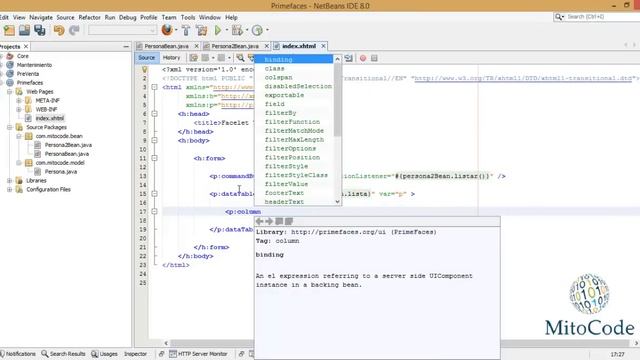Select 'filterBy' in the autocomplete list
This screenshot has height=360, width=640.
pos(280,113)
